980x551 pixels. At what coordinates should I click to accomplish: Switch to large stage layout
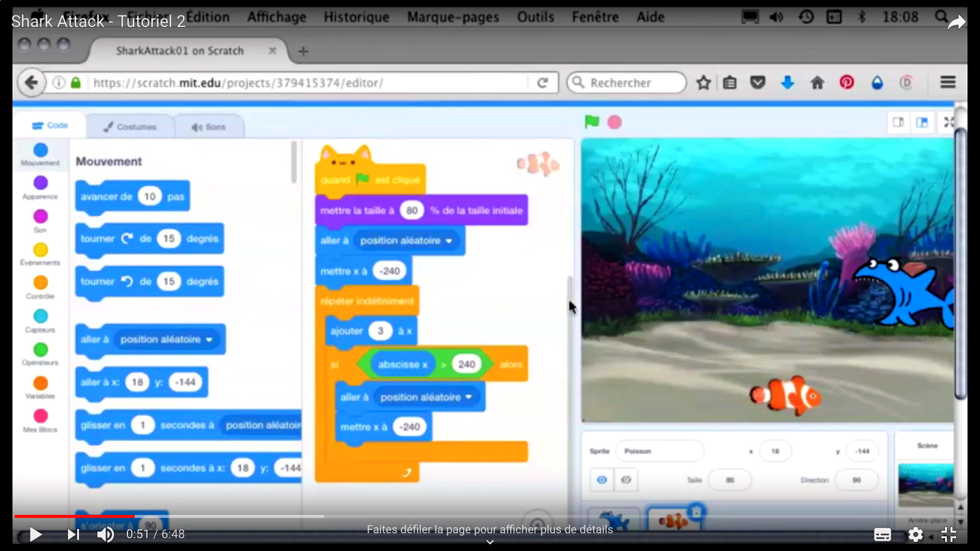tap(922, 122)
